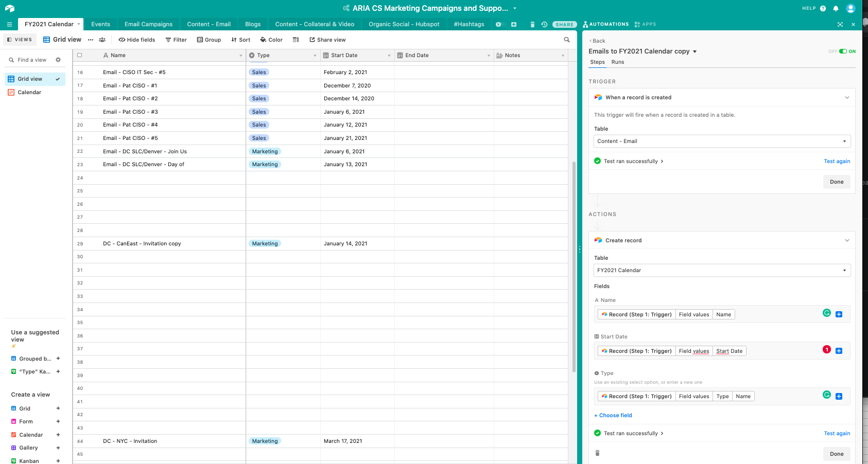Insert dynamic value for Start Date plus

839,351
